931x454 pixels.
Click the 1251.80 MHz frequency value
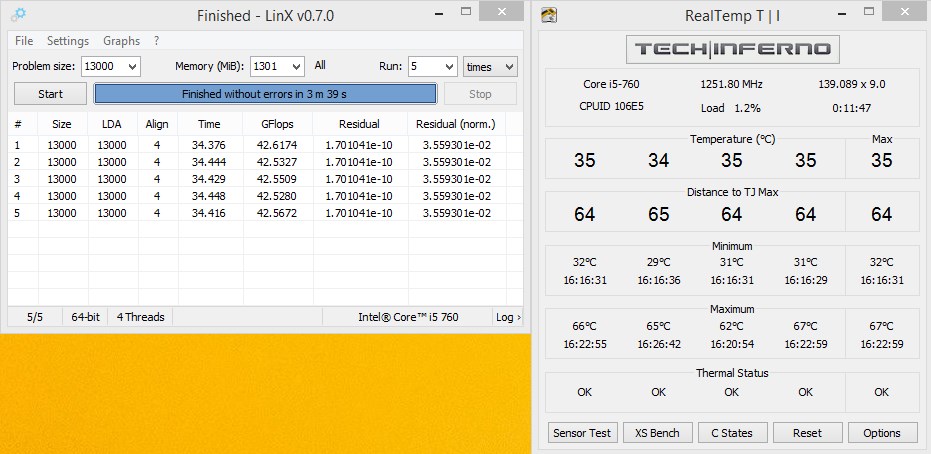click(732, 84)
